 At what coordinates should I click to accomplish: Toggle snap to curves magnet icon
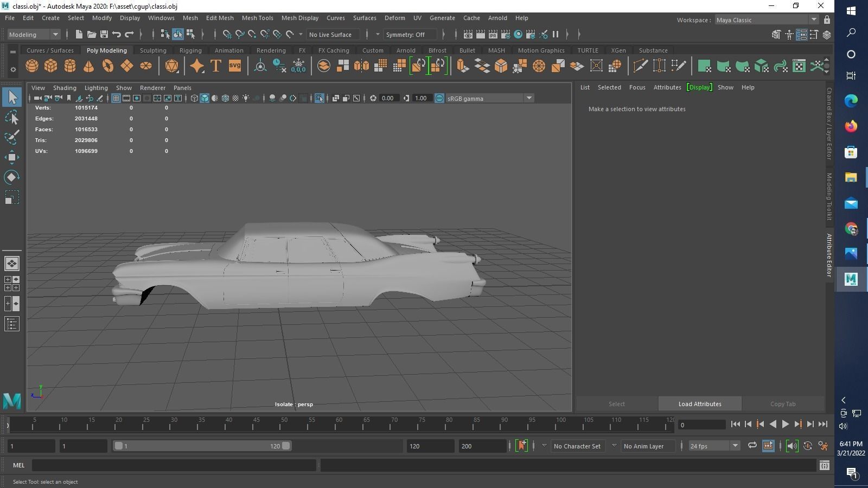coord(240,35)
